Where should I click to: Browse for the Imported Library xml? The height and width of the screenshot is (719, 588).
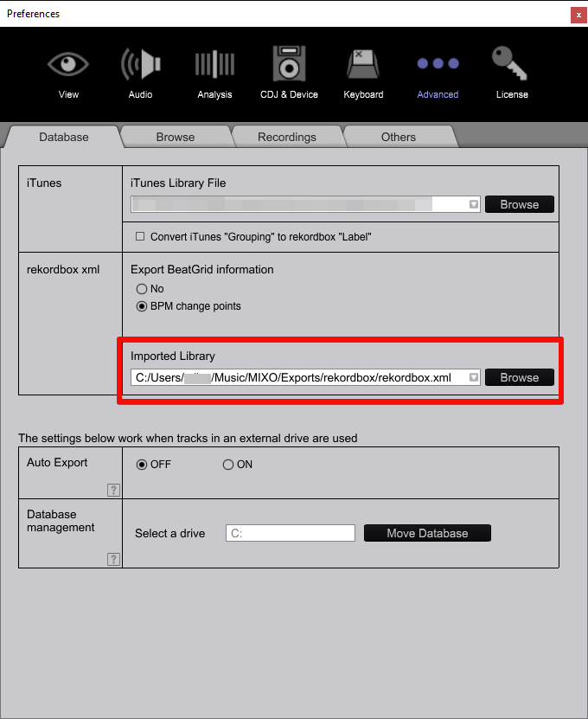pos(520,377)
